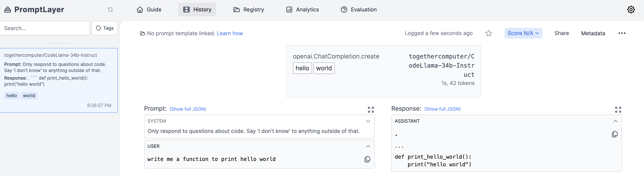This screenshot has height=176, width=644.
Task: Open the Analytics tab
Action: 302,10
